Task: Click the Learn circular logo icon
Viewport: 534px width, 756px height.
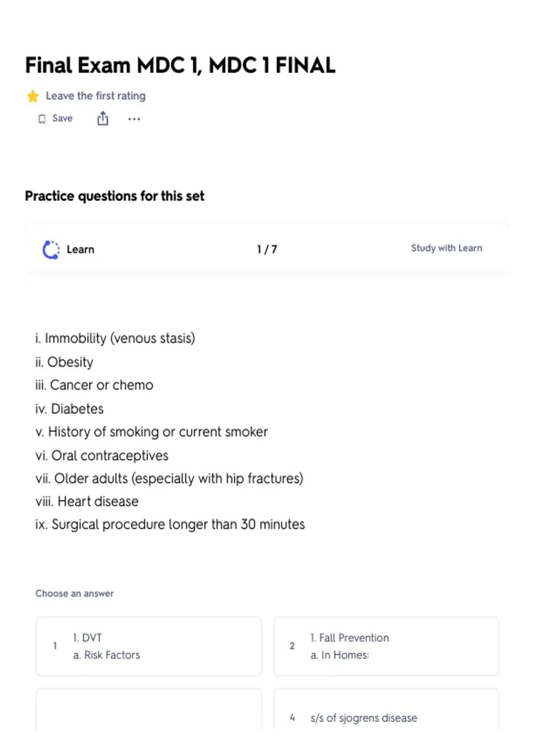Action: pos(51,249)
